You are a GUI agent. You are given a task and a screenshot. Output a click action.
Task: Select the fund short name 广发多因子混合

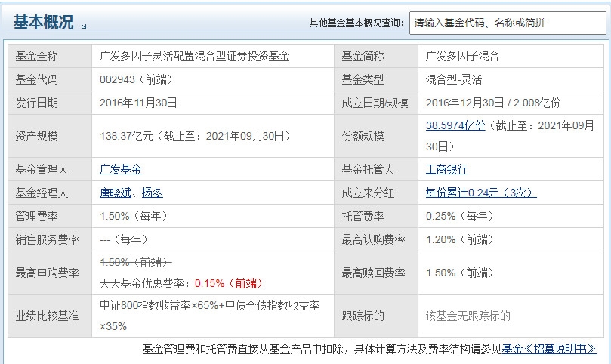[x=462, y=56]
